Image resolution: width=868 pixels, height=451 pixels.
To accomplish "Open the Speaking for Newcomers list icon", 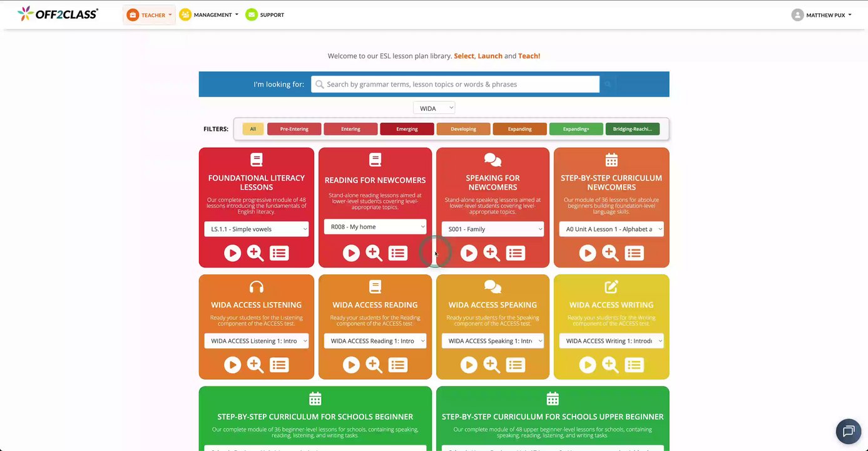I will coord(516,253).
